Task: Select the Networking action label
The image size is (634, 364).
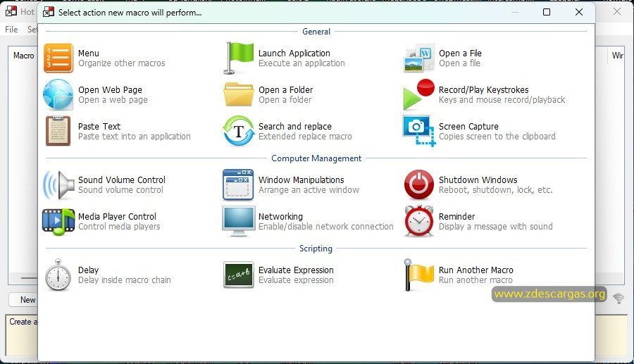Action: pos(280,217)
